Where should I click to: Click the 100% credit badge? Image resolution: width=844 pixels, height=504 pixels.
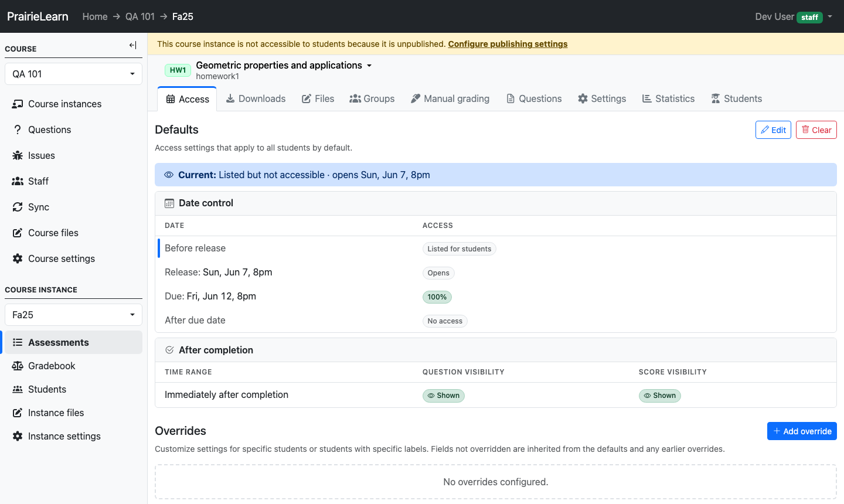click(x=437, y=297)
